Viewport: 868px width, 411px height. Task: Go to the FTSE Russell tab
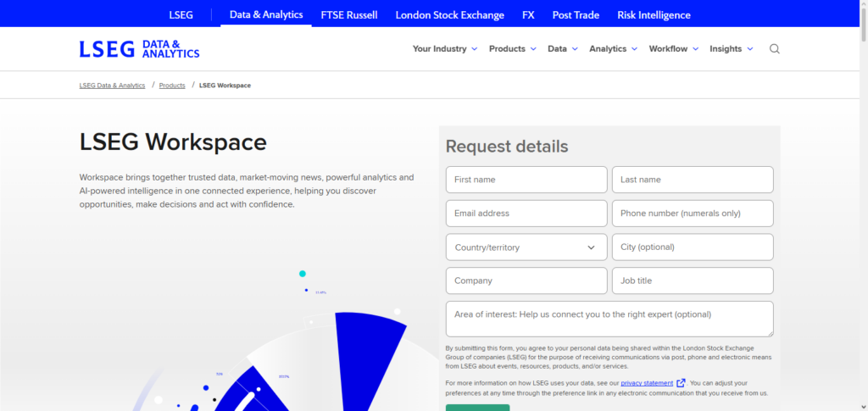tap(349, 15)
